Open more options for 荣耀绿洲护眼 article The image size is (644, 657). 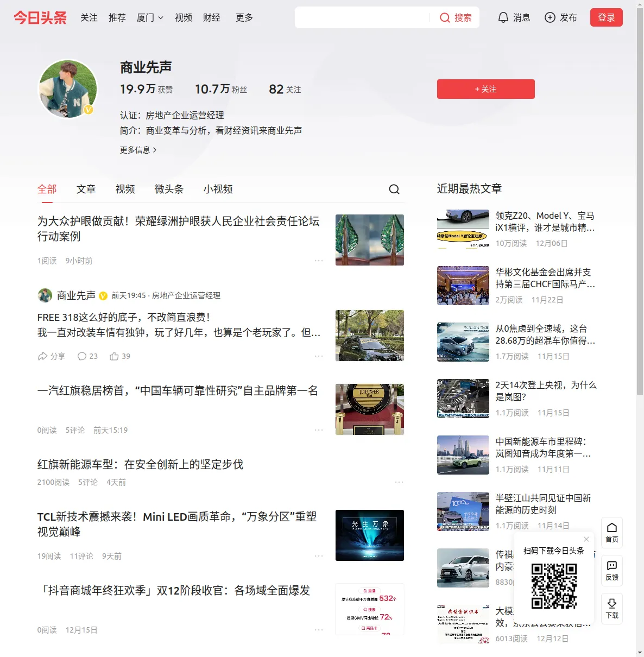[x=319, y=261]
